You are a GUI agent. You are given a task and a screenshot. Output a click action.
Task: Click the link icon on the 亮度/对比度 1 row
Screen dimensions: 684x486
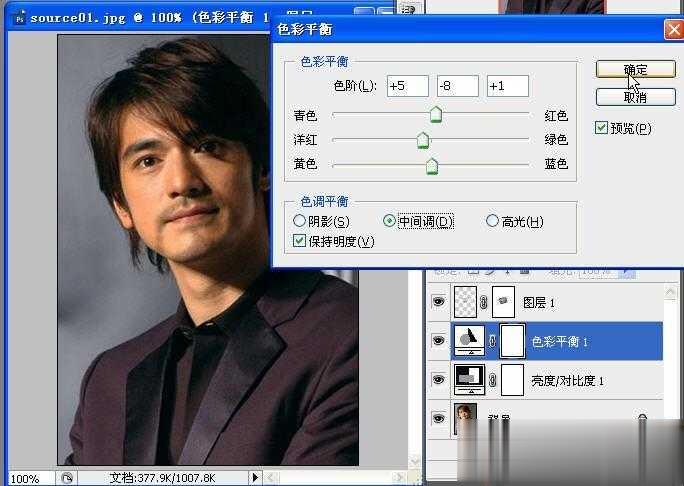click(x=492, y=380)
